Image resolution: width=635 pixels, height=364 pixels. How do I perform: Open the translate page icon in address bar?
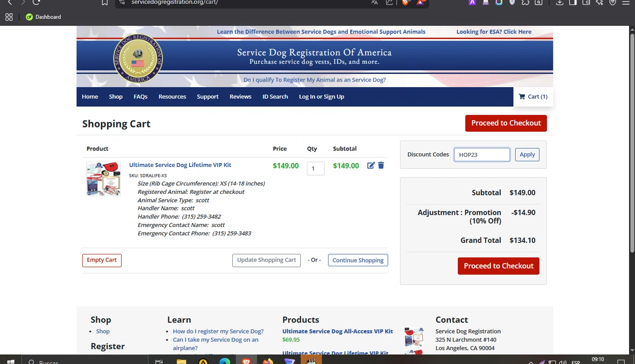click(x=374, y=3)
